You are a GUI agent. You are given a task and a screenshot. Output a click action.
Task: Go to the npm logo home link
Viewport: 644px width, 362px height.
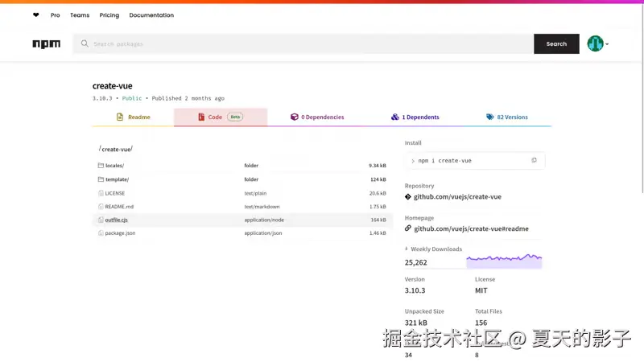point(47,43)
